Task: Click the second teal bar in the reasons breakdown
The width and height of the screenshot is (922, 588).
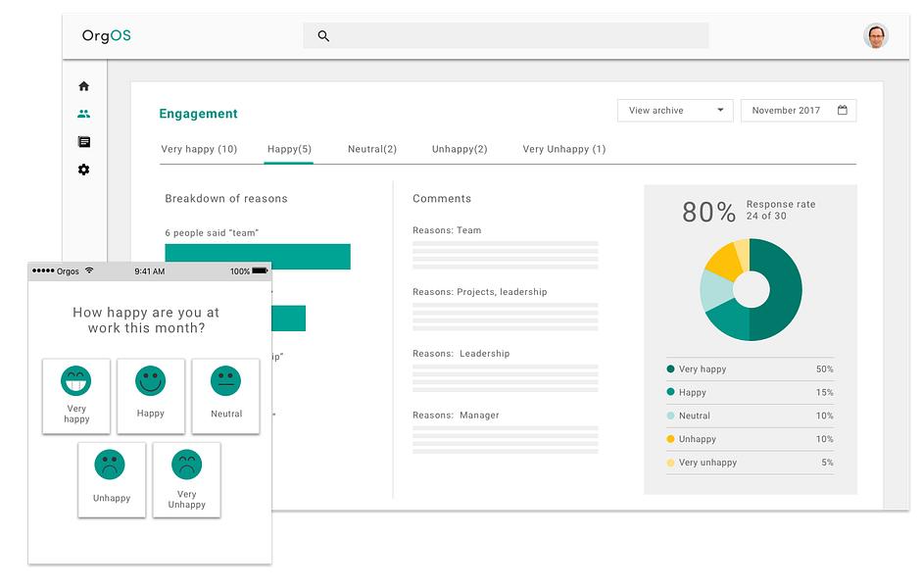Action: [289, 318]
